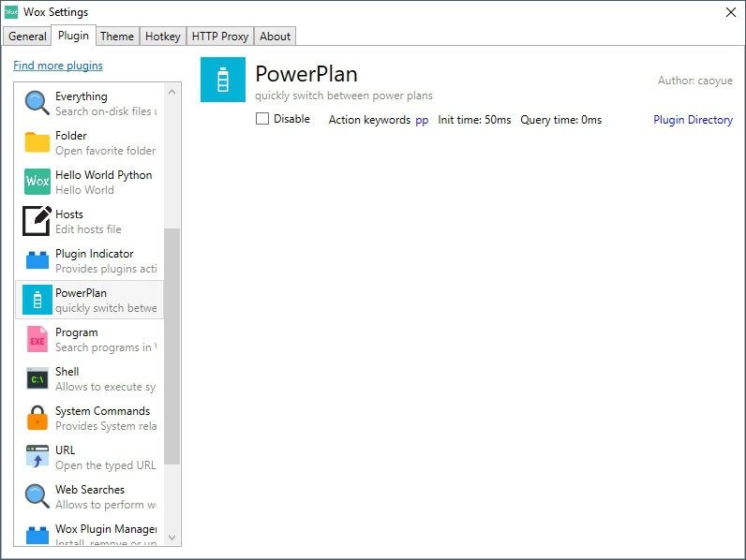This screenshot has width=746, height=560.
Task: Open the Plugin Directory link
Action: click(693, 120)
